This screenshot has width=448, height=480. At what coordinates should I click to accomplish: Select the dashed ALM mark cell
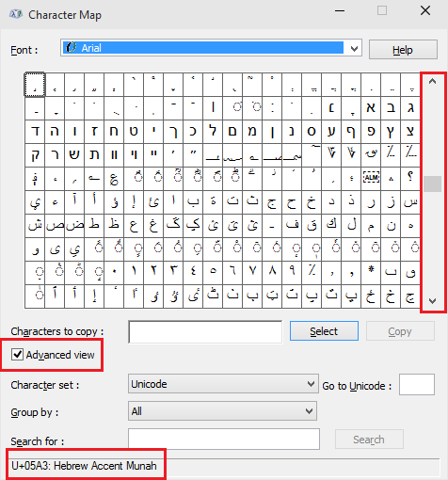click(x=371, y=179)
